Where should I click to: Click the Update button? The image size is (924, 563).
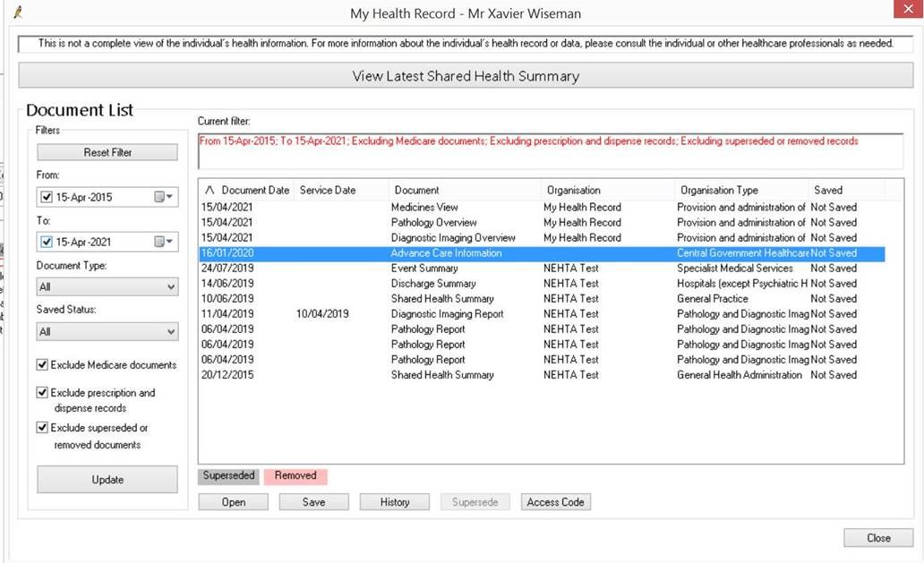pos(107,480)
